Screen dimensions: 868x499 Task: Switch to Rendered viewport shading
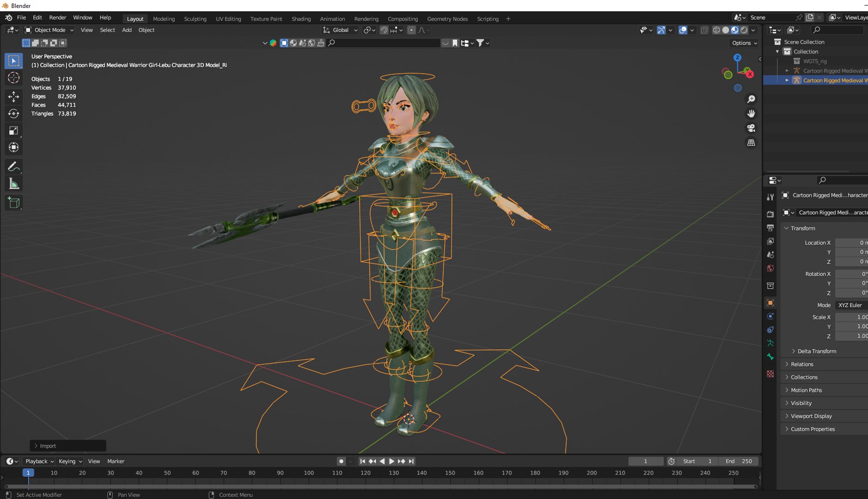(x=744, y=30)
